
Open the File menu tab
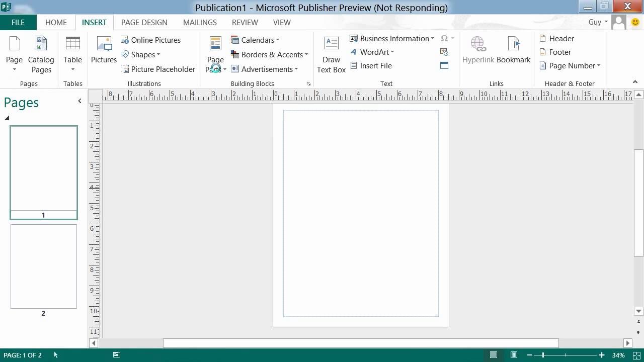(18, 22)
